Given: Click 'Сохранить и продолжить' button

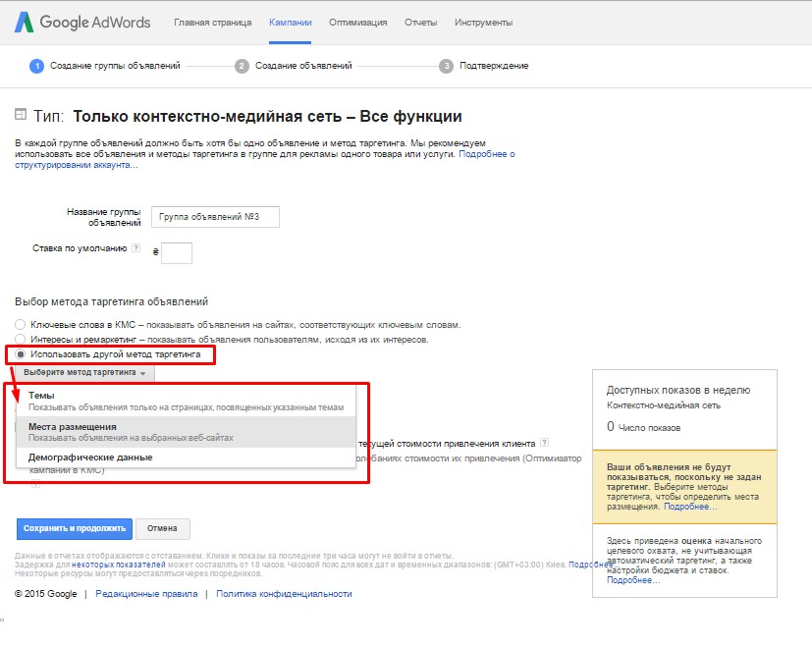Looking at the screenshot, I should point(75,528).
